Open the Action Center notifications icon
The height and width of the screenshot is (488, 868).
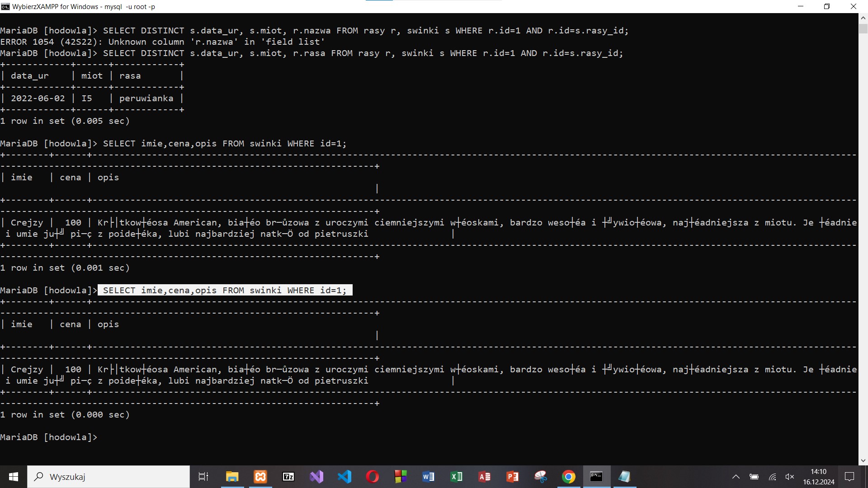[x=849, y=477]
